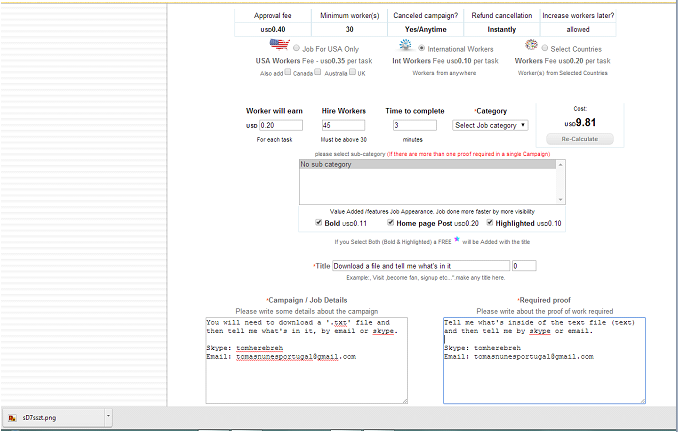The height and width of the screenshot is (432, 678).
Task: Click the Int Workers Fee per task text
Action: (445, 61)
